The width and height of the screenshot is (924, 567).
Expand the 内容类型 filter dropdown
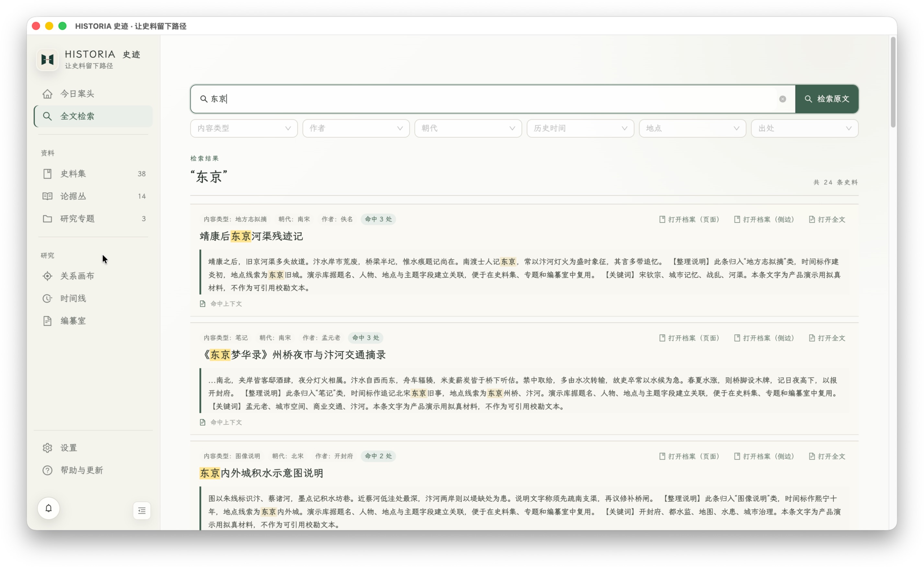pos(244,128)
